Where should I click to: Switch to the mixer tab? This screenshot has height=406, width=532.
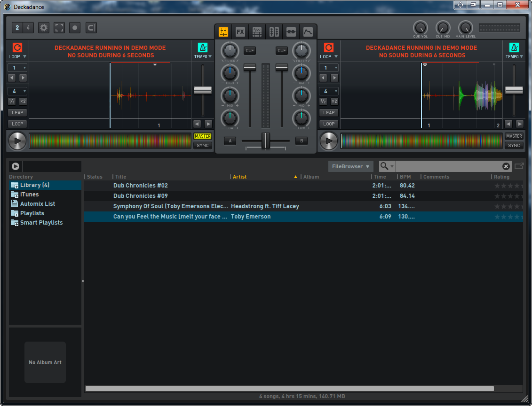[223, 32]
